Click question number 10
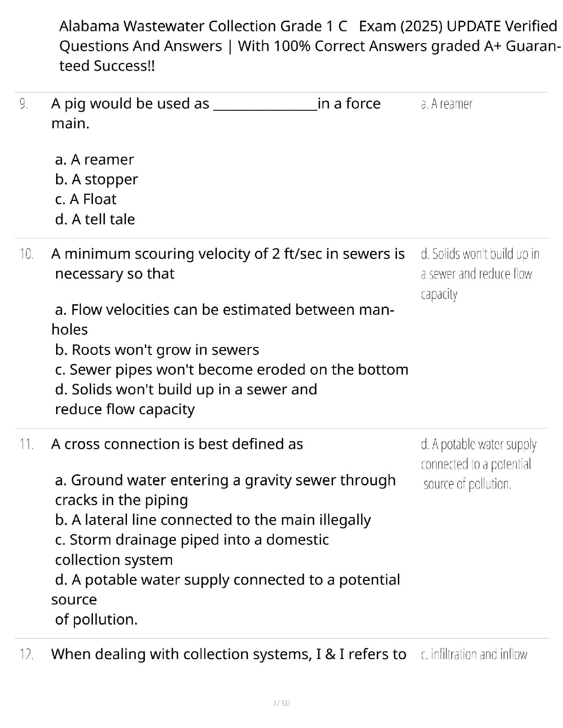 coord(27,254)
